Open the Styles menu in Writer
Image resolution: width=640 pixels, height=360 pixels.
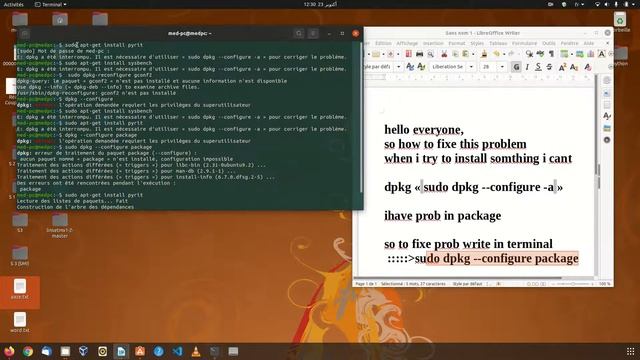coord(477,43)
